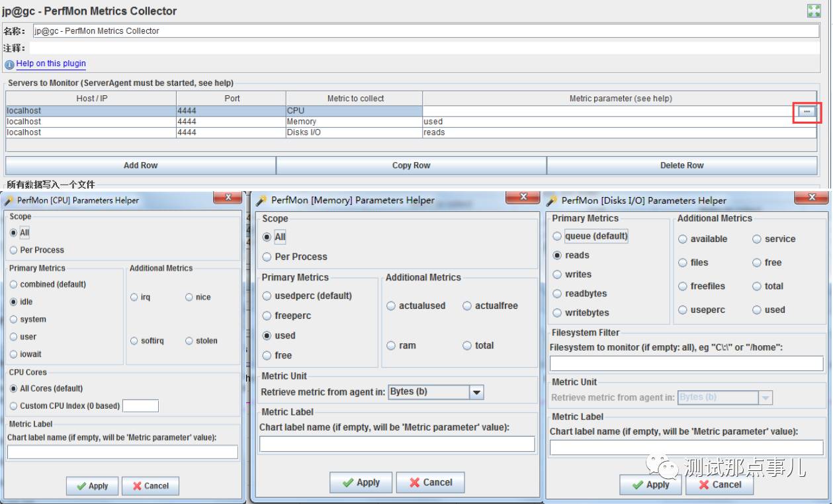The image size is (833, 504).
Task: Select iowait metric in CPU helper
Action: (25, 354)
